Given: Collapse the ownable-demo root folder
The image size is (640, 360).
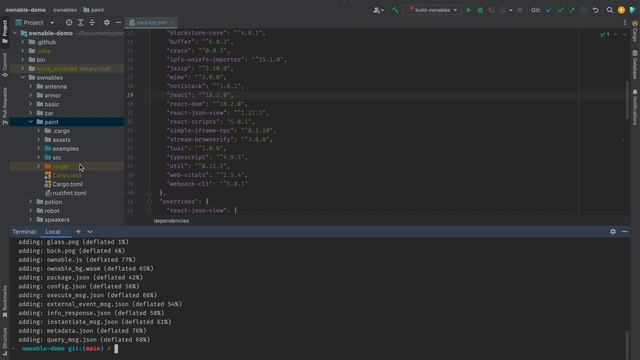Looking at the screenshot, I should click(x=15, y=33).
